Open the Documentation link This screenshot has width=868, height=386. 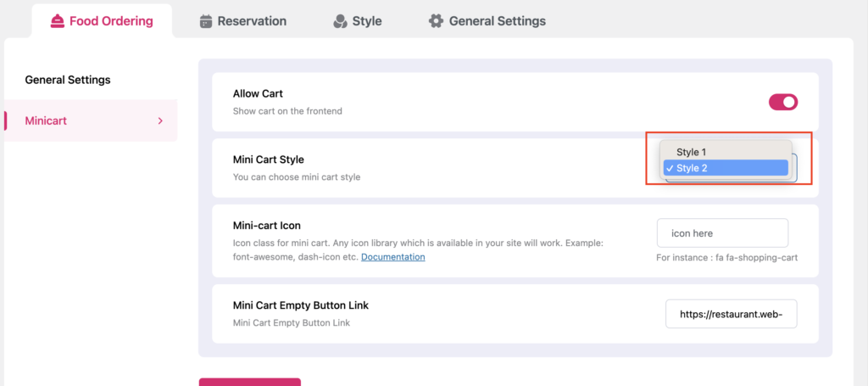[392, 256]
